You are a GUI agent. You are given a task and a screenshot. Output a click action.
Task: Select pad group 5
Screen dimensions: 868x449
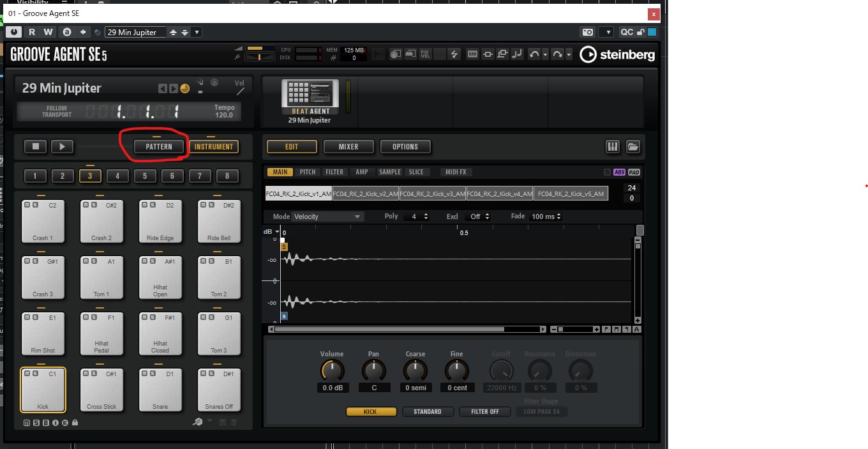[145, 176]
